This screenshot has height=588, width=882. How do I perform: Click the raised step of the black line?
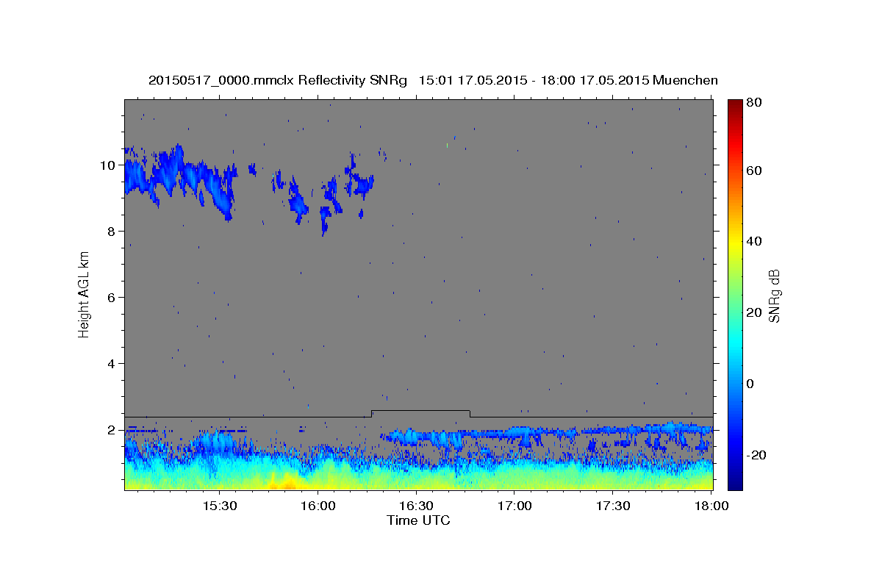coord(420,411)
